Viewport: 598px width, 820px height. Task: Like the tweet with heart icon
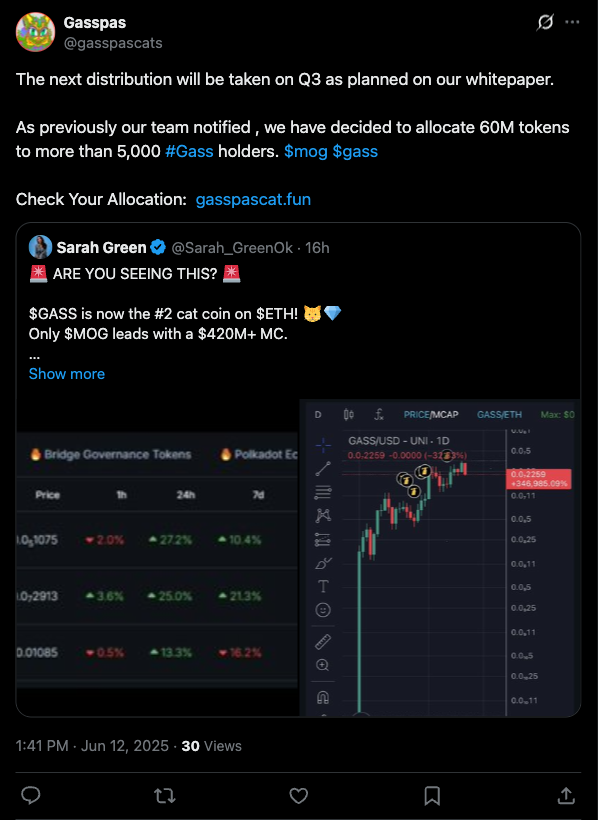click(299, 796)
